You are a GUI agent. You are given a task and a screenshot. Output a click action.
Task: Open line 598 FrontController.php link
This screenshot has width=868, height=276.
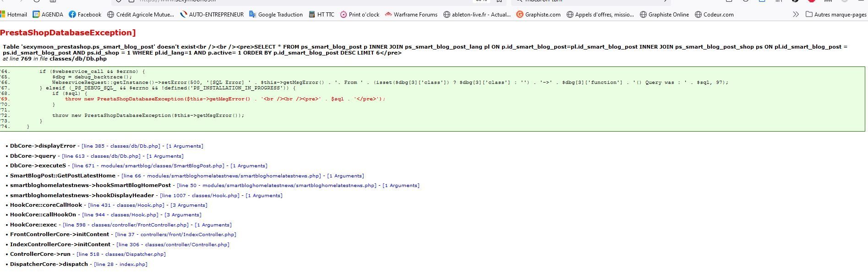coord(126,225)
